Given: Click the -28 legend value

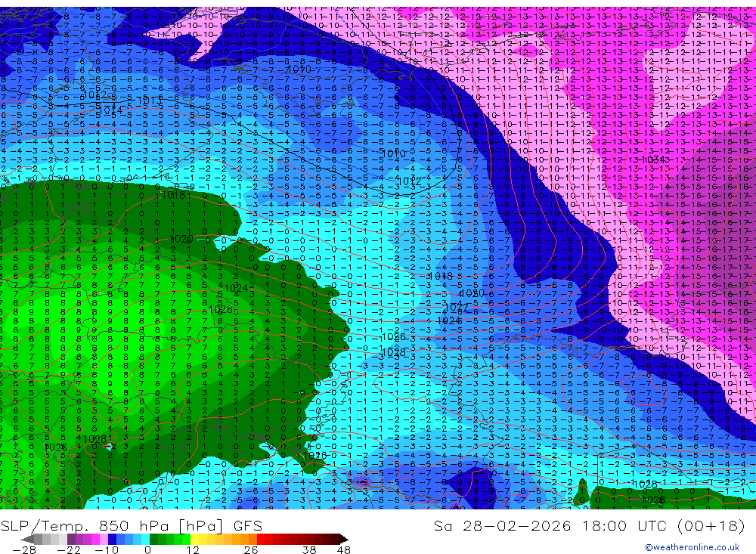Looking at the screenshot, I should click(x=24, y=549).
